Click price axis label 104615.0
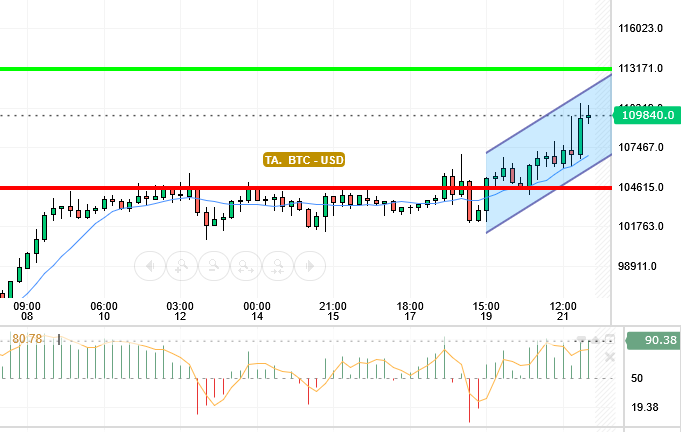Image resolution: width=681 pixels, height=432 pixels. tap(641, 188)
